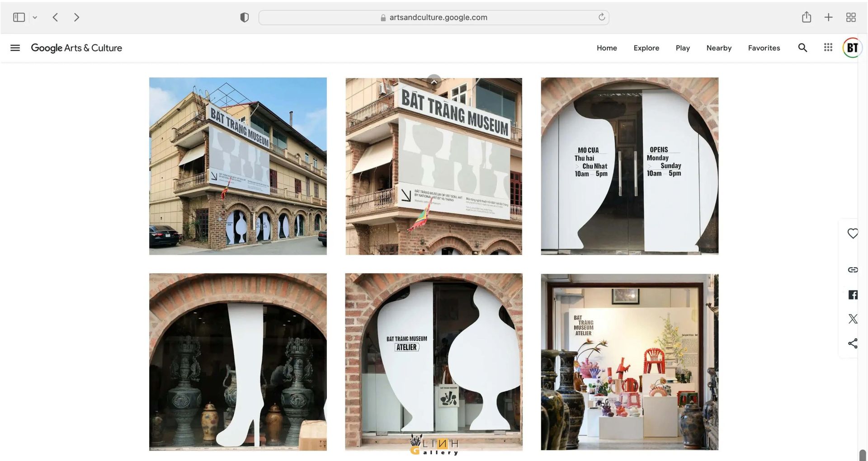Go to the Explore section

(646, 48)
